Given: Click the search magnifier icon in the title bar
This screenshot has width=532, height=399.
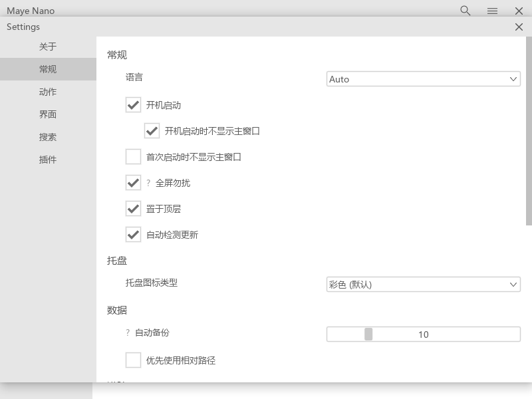Looking at the screenshot, I should (464, 11).
